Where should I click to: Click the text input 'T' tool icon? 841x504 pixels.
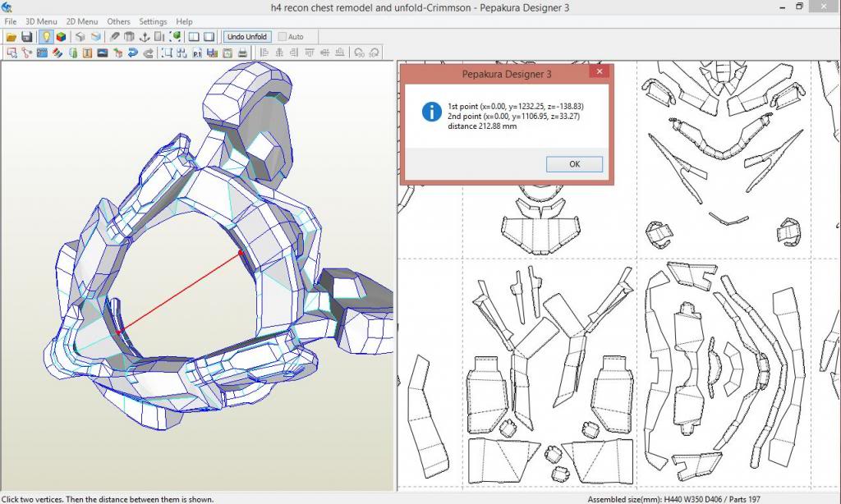pos(87,53)
